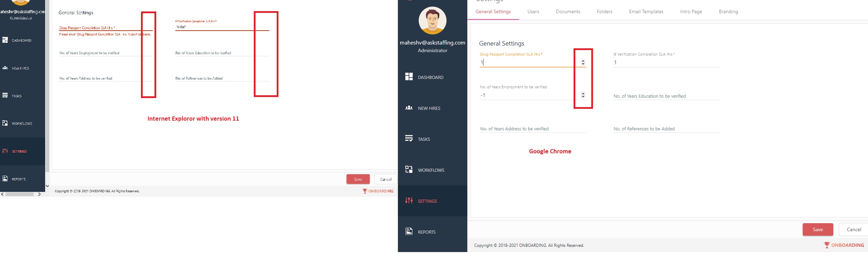
Task: Click No. of Years Address field in Chrome
Action: [533, 129]
